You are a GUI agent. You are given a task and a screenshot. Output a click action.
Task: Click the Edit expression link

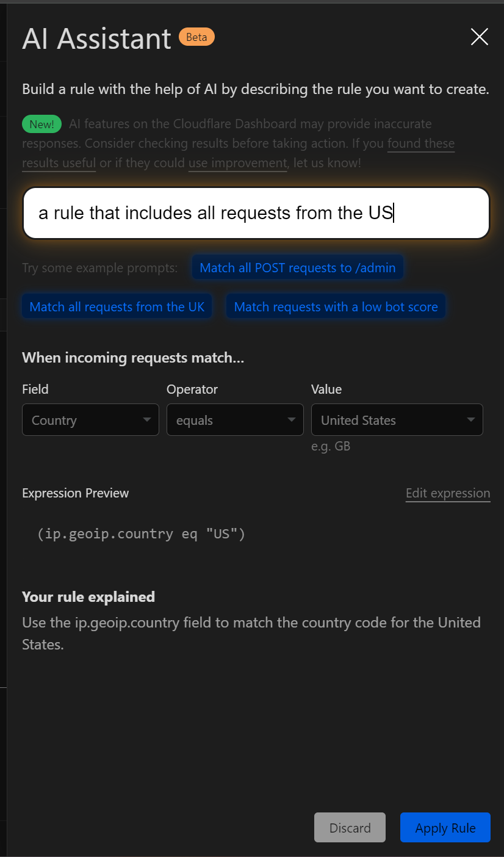[448, 493]
